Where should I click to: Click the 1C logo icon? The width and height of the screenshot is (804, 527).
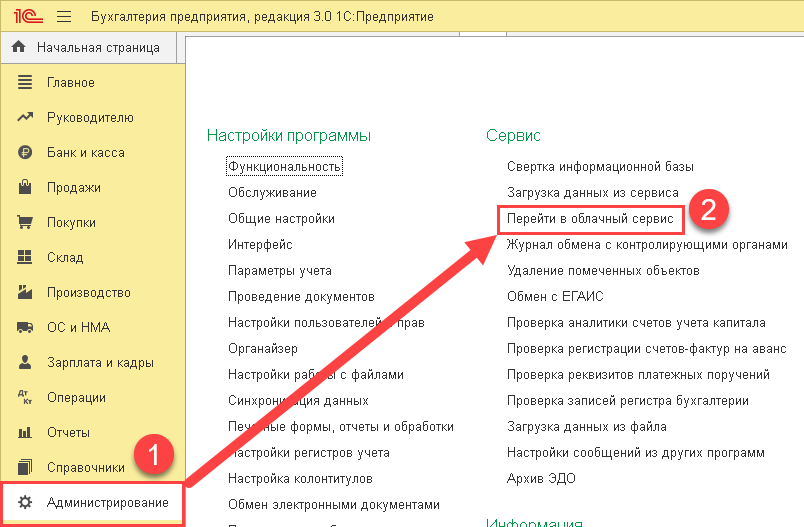(x=28, y=16)
